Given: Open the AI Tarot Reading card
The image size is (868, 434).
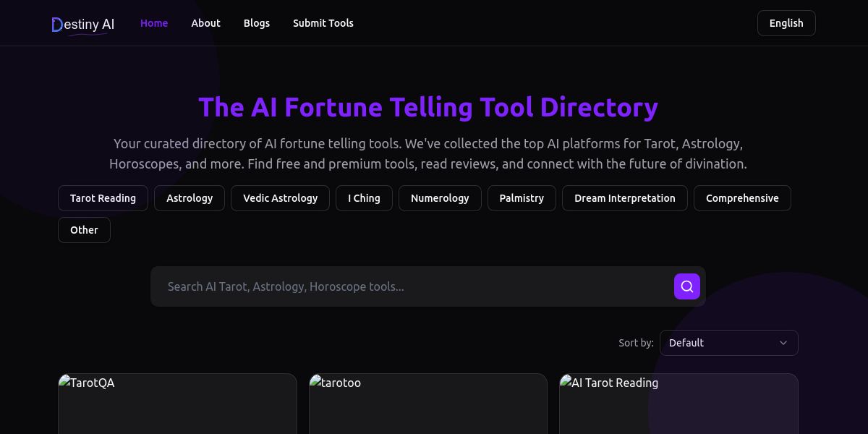Looking at the screenshot, I should pyautogui.click(x=678, y=404).
